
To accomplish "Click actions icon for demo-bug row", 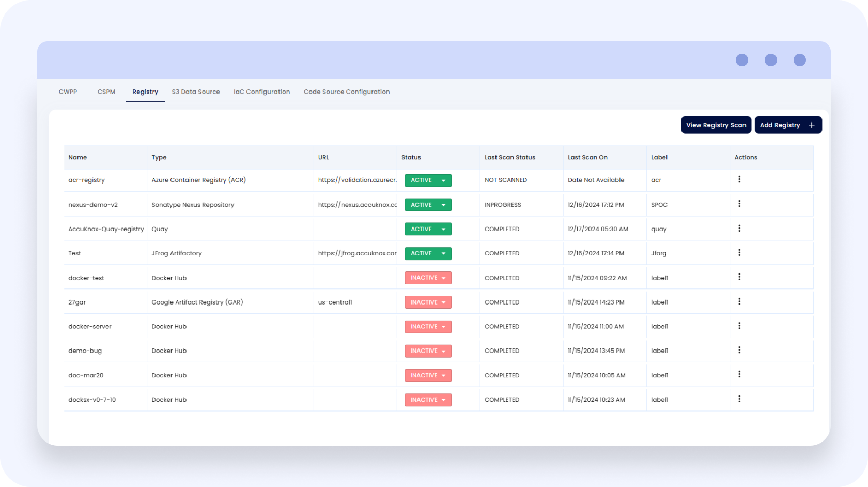I will coord(739,350).
